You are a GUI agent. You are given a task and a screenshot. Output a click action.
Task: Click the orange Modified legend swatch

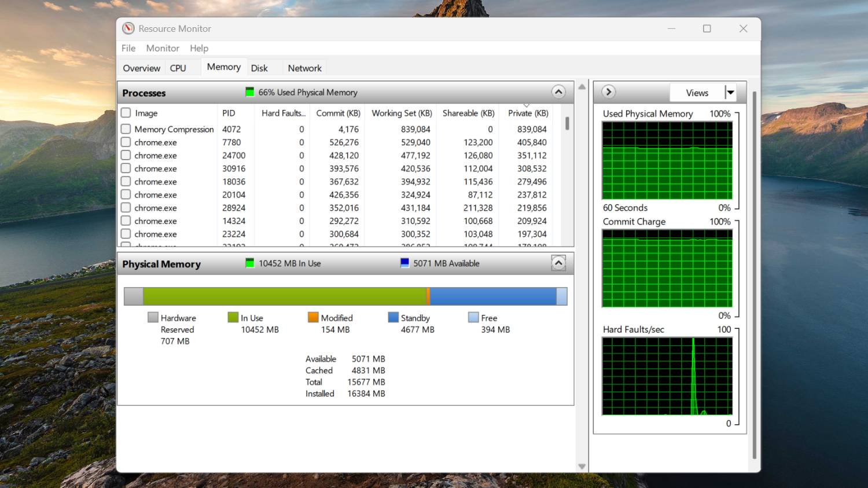point(313,317)
